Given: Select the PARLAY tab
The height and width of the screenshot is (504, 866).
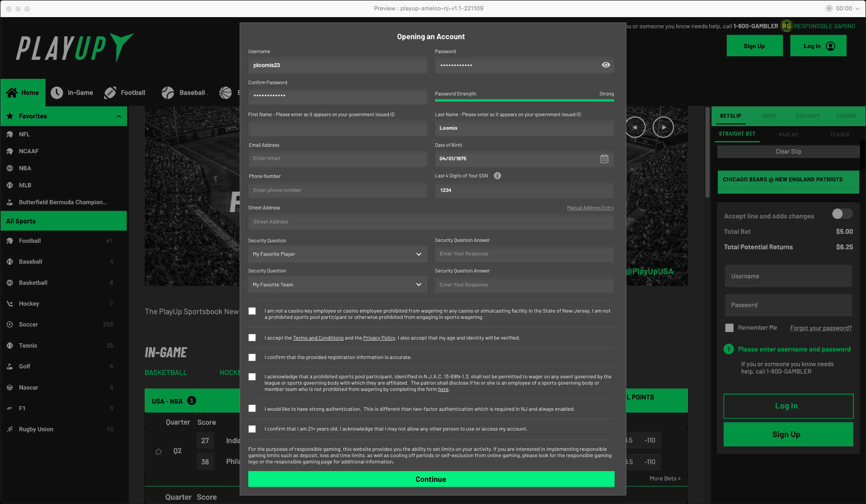Looking at the screenshot, I should 788,135.
